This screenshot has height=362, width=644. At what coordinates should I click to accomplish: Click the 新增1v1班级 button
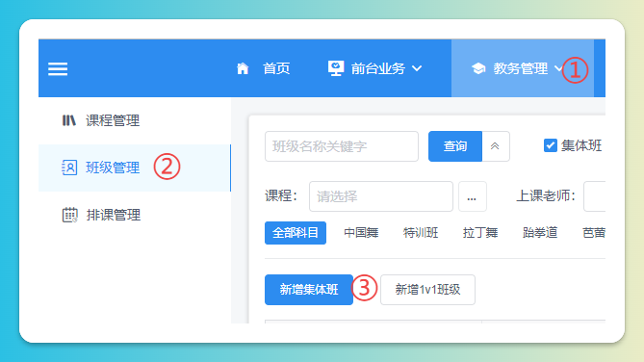(x=427, y=290)
